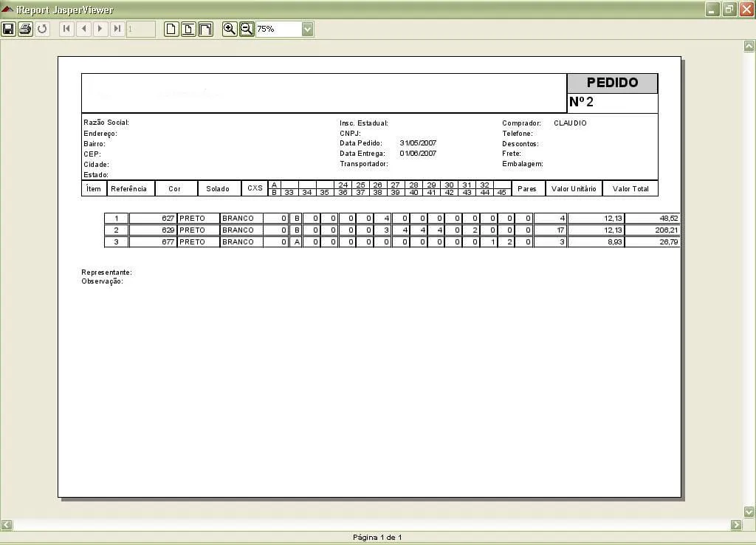The image size is (756, 545).
Task: Go to the previous page
Action: coord(83,29)
